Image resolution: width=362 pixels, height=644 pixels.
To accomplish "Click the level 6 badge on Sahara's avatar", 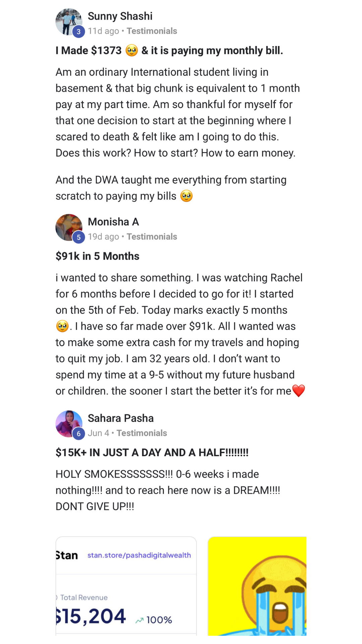I will (78, 434).
